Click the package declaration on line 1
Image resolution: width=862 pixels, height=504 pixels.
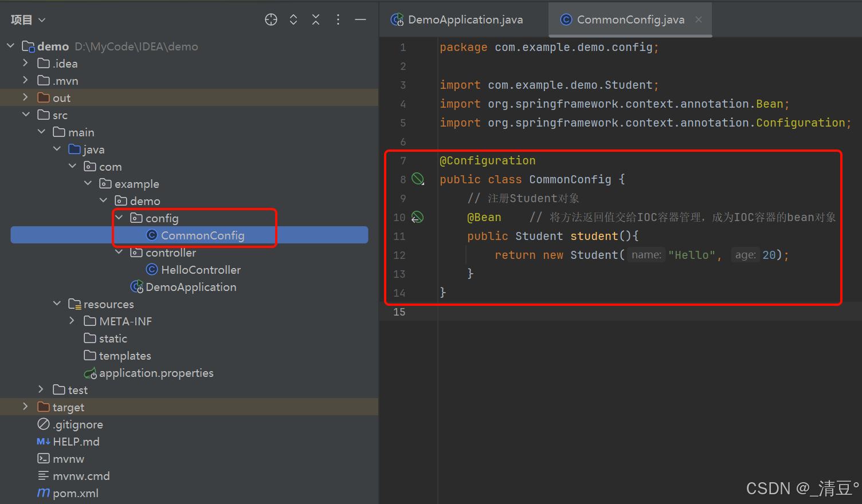pos(549,47)
